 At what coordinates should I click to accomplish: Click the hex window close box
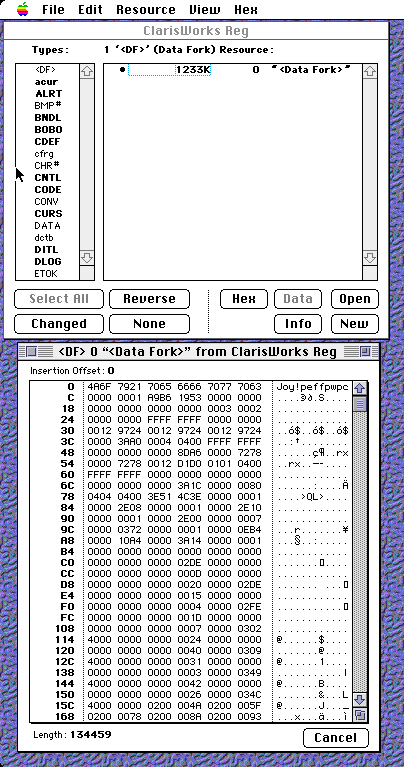click(31, 351)
